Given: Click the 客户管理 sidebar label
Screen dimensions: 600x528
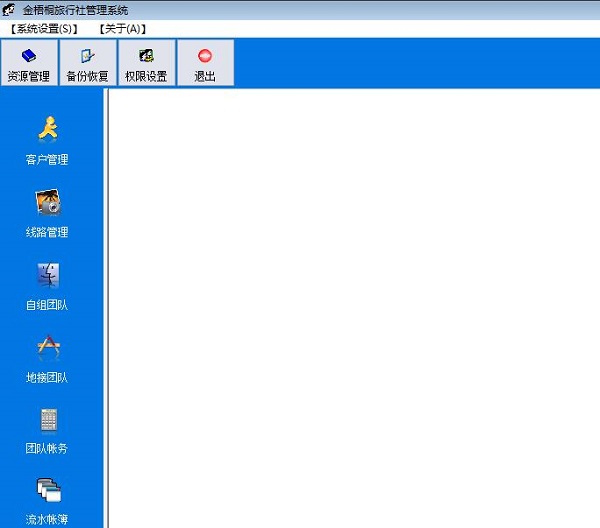Looking at the screenshot, I should 47,160.
